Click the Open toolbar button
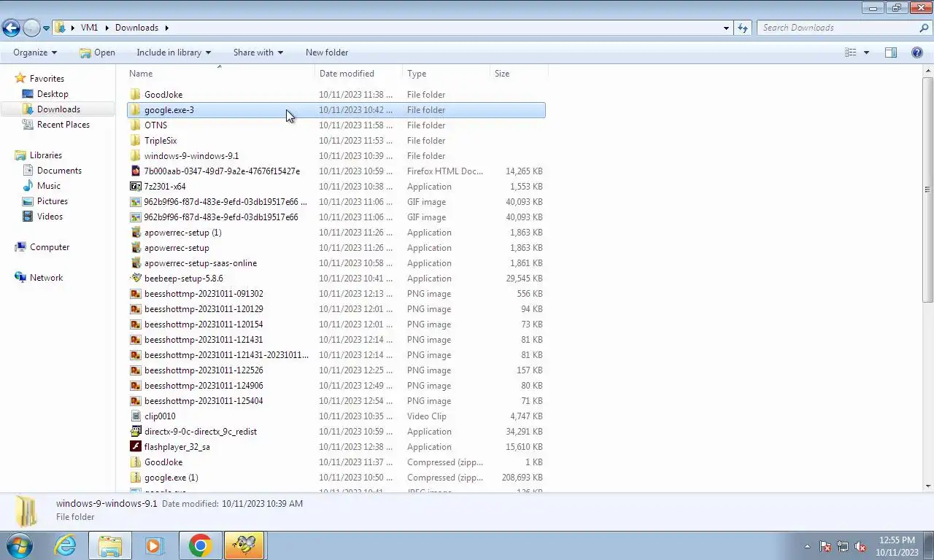The image size is (934, 560). pos(97,52)
